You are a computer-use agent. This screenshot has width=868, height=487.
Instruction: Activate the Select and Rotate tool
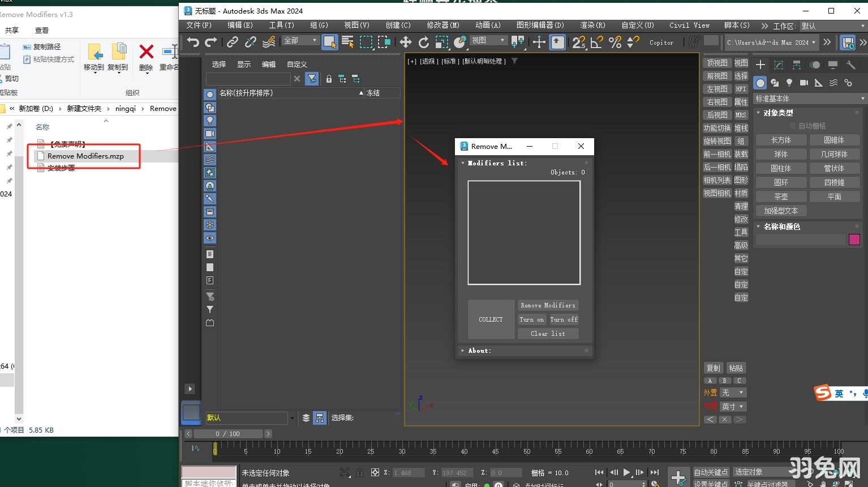pyautogui.click(x=424, y=42)
